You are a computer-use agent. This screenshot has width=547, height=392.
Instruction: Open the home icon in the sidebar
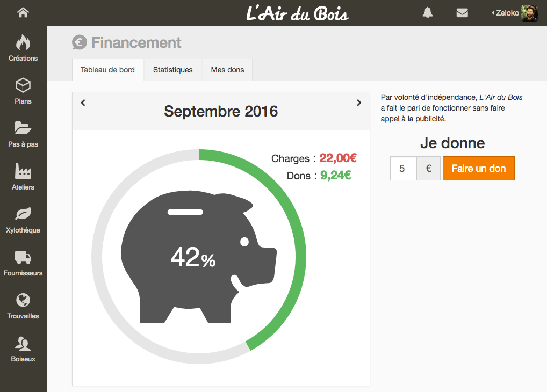click(x=23, y=12)
